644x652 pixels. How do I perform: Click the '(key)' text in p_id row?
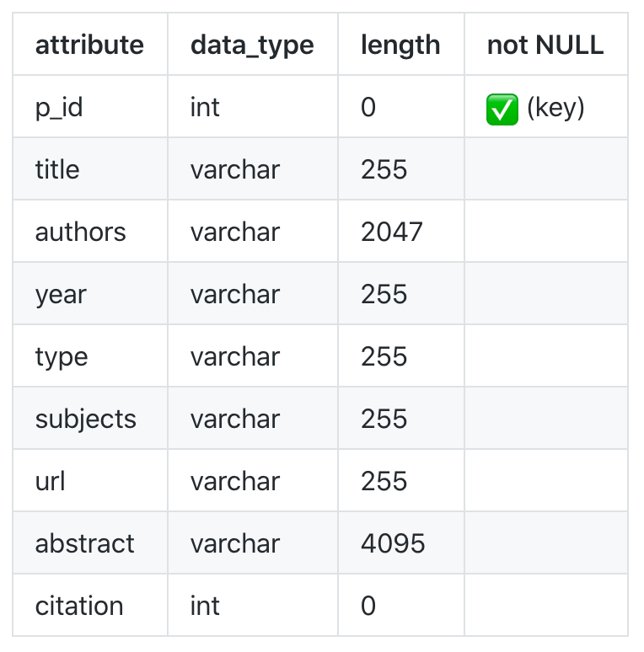[555, 108]
